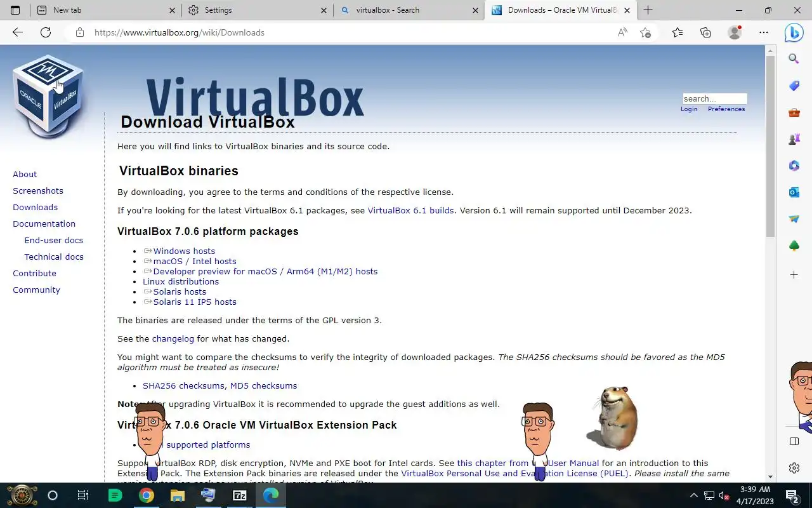Open Screenshots in the side menu
Screen dimensions: 812x508
(x=38, y=190)
